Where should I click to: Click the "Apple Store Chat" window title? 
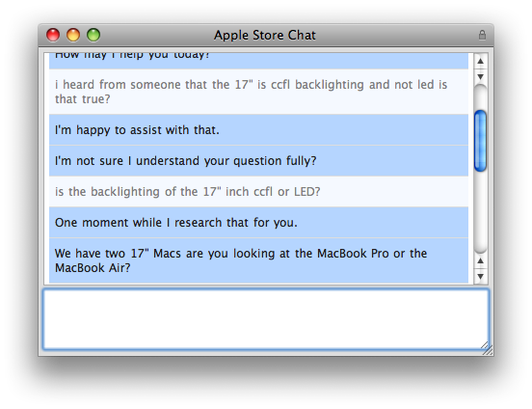[x=265, y=35]
